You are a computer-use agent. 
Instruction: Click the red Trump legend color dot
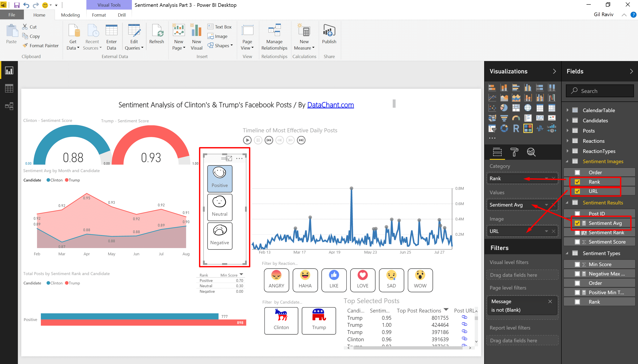pyautogui.click(x=67, y=180)
